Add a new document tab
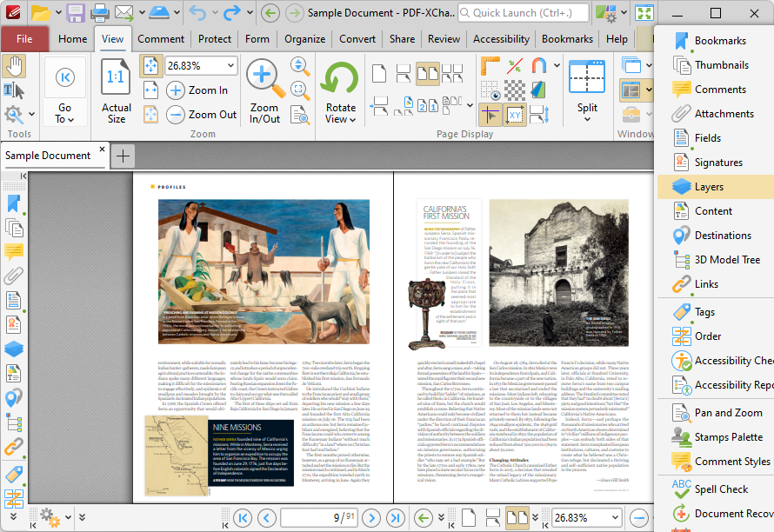The height and width of the screenshot is (532, 774). [x=123, y=156]
